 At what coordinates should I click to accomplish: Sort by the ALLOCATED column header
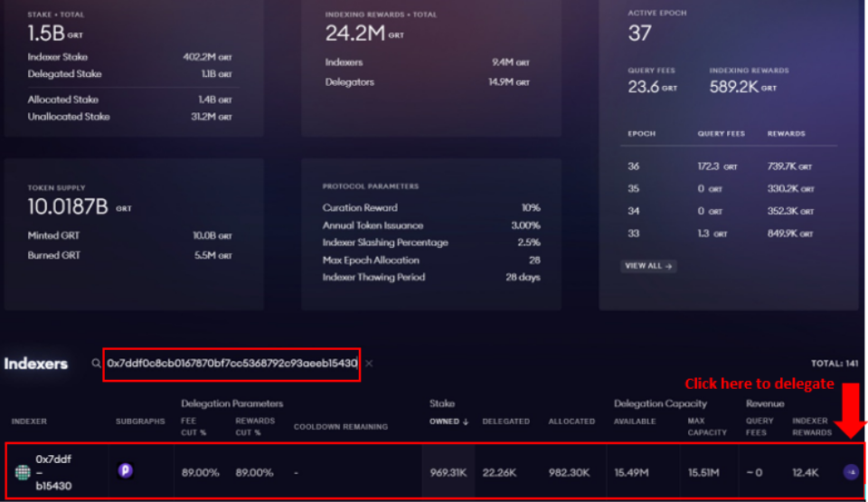571,421
